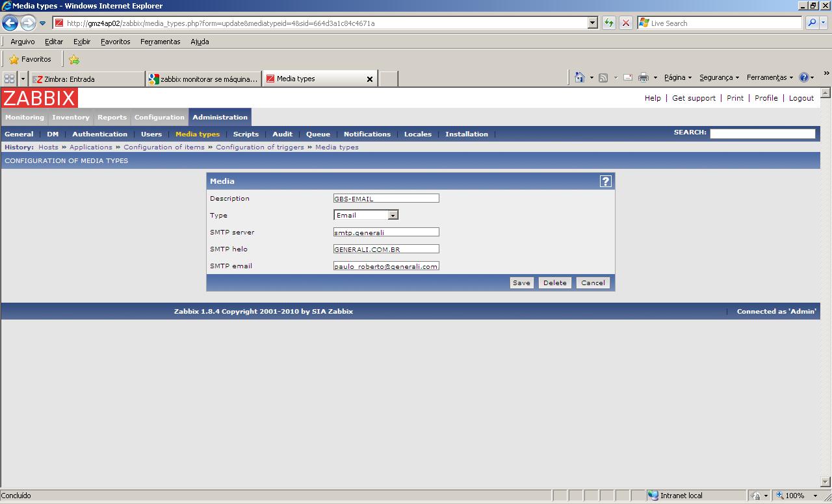Screen dimensions: 832x504
Task: Go to Scripts submenu
Action: tap(246, 134)
